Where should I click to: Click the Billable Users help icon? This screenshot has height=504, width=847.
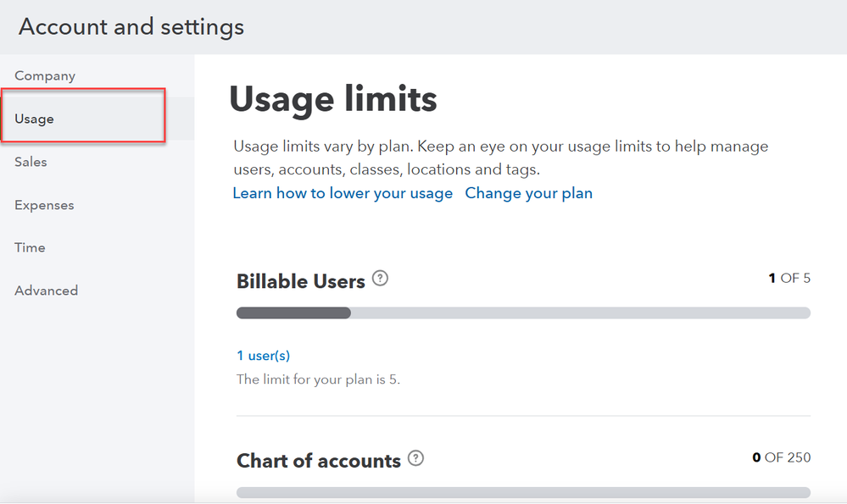[381, 279]
